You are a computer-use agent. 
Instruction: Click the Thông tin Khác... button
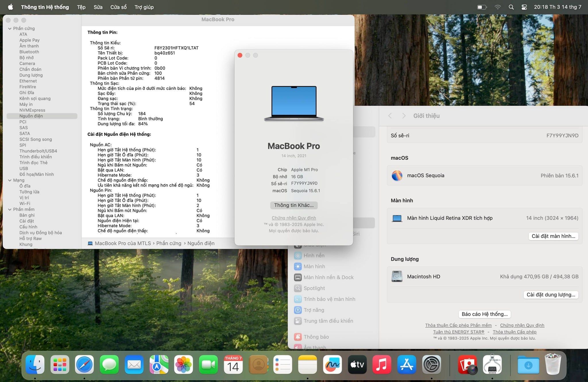pos(294,205)
